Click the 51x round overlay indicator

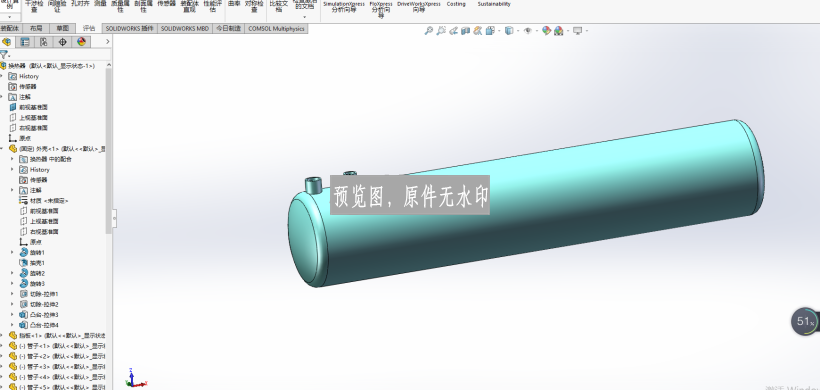804,321
